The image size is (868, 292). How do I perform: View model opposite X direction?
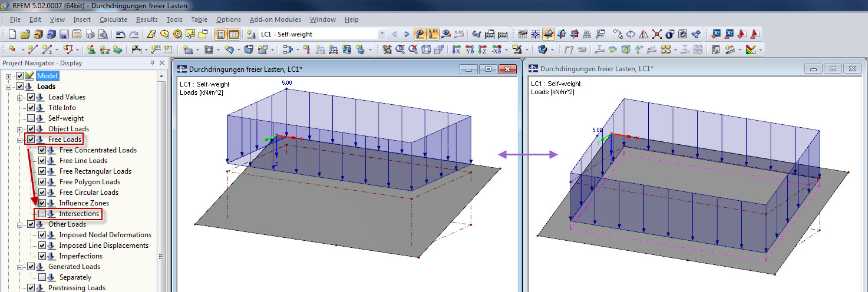497,49
